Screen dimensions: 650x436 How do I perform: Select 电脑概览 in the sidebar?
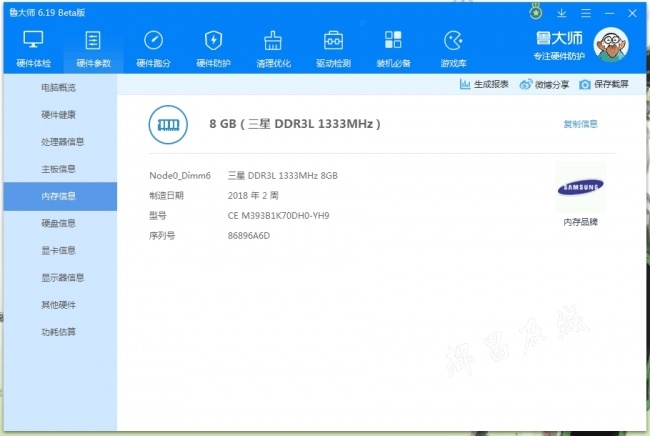pos(58,87)
